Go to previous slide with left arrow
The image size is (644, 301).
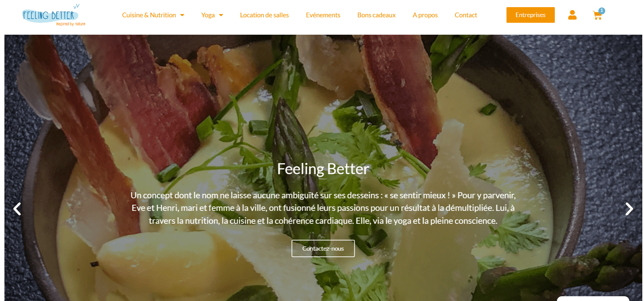coord(17,209)
